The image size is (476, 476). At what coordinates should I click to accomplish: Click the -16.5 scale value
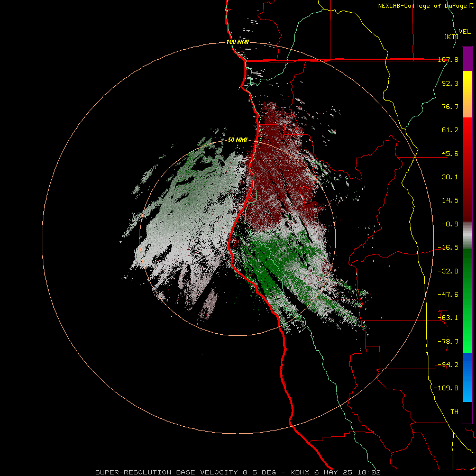[x=448, y=248]
